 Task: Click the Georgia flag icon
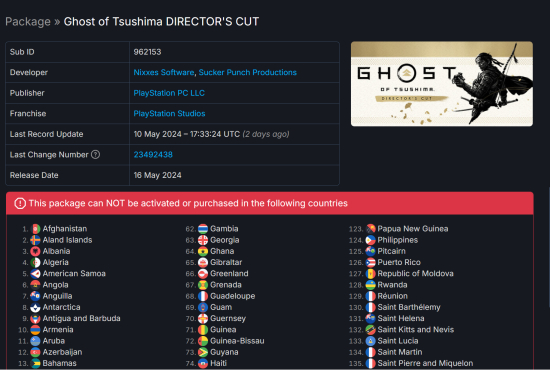(203, 240)
